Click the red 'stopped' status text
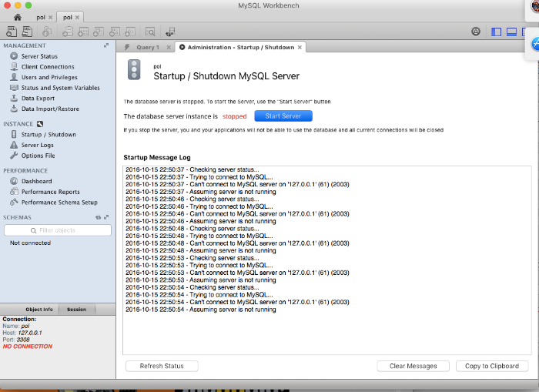This screenshot has width=539, height=392. tap(234, 116)
